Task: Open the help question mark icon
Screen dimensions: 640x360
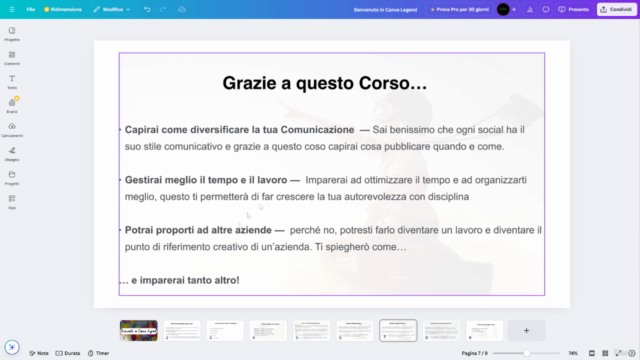Action: click(632, 353)
